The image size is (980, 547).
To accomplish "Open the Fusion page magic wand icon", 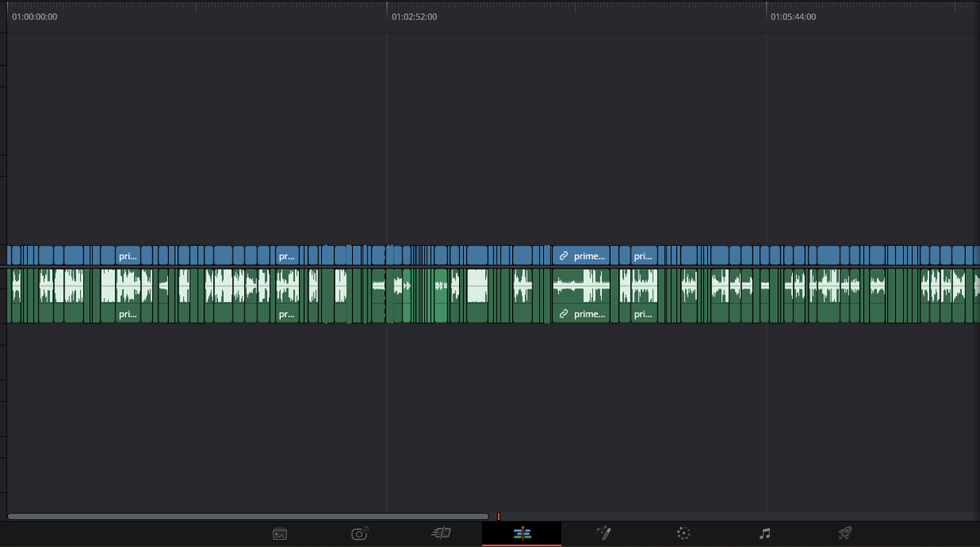I will pyautogui.click(x=604, y=534).
